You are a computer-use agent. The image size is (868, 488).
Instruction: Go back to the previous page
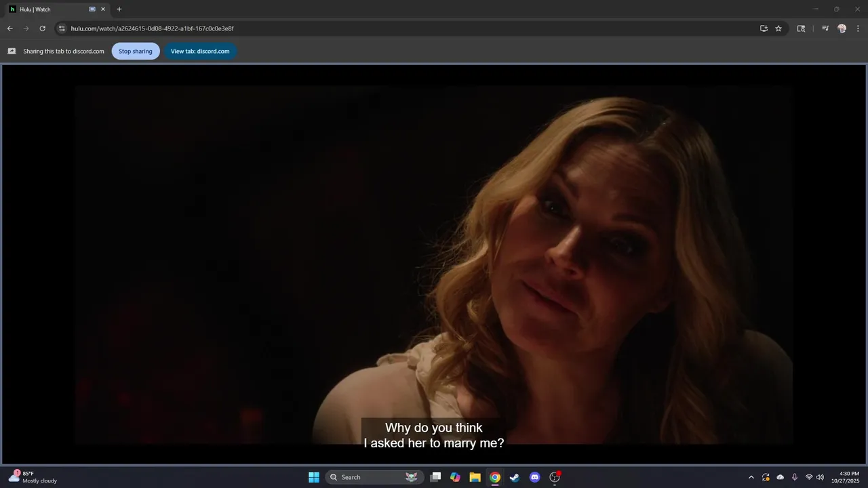click(x=9, y=28)
